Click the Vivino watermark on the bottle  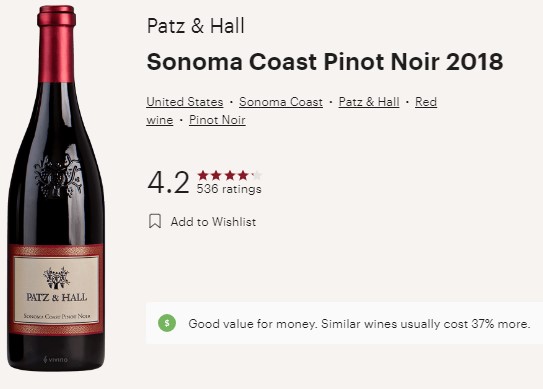point(55,360)
